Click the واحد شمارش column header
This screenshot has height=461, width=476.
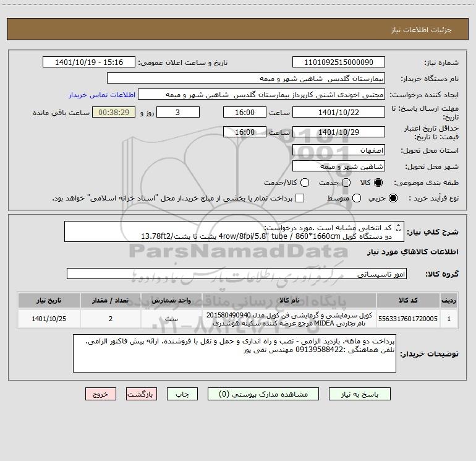(171, 301)
